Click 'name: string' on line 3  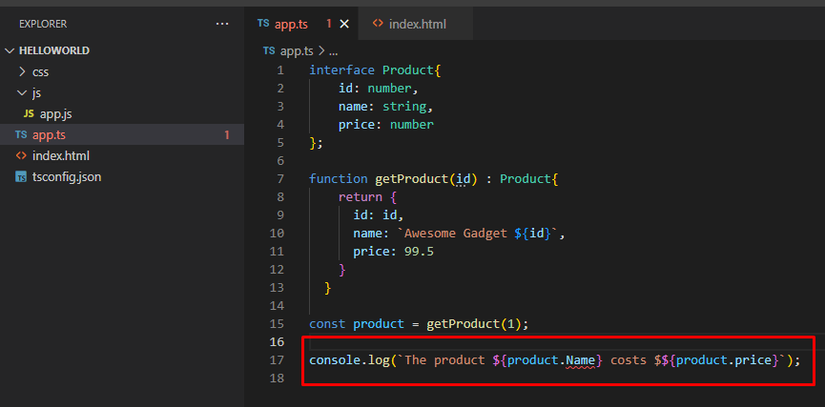(382, 106)
